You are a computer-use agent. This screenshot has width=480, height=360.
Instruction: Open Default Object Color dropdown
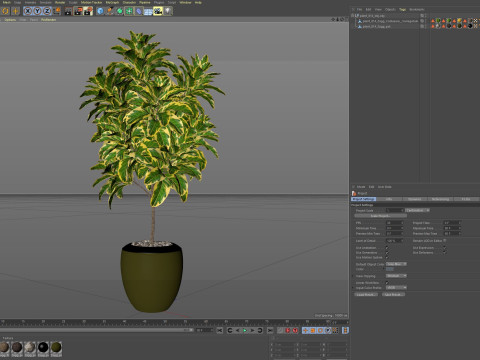(396, 264)
